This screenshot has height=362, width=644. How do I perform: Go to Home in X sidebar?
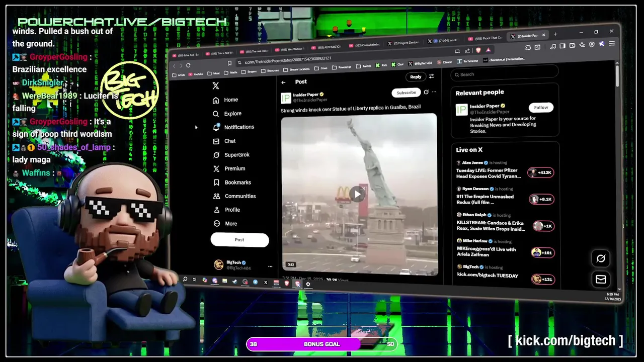[225, 100]
